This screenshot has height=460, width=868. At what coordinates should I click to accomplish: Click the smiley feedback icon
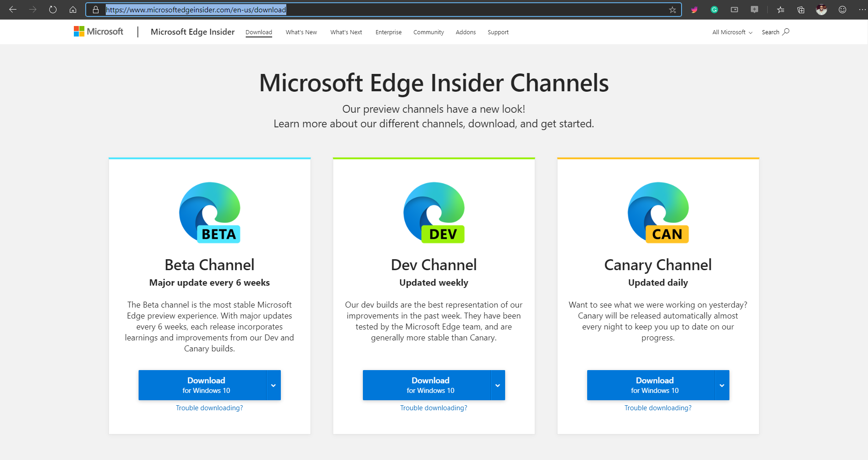tap(842, 10)
